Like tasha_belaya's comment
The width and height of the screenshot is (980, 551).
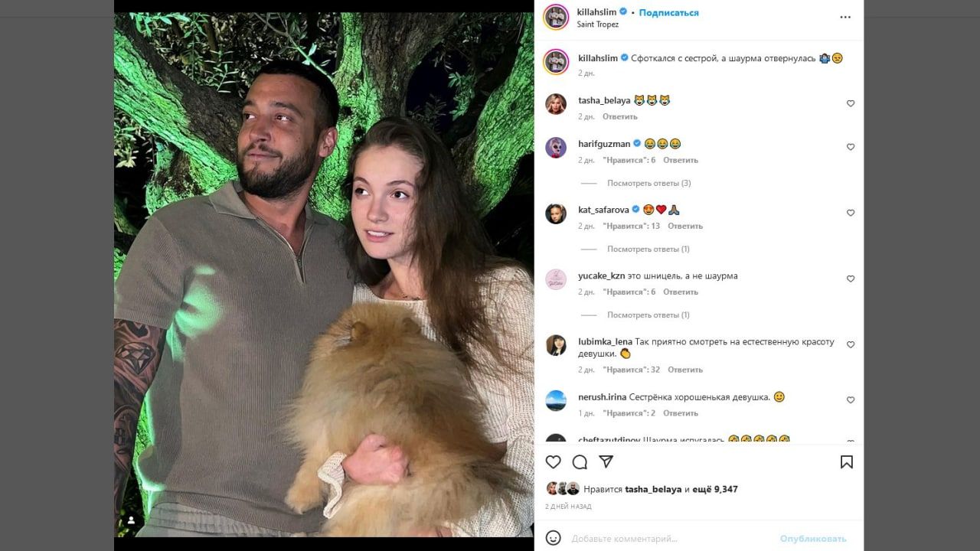click(850, 103)
